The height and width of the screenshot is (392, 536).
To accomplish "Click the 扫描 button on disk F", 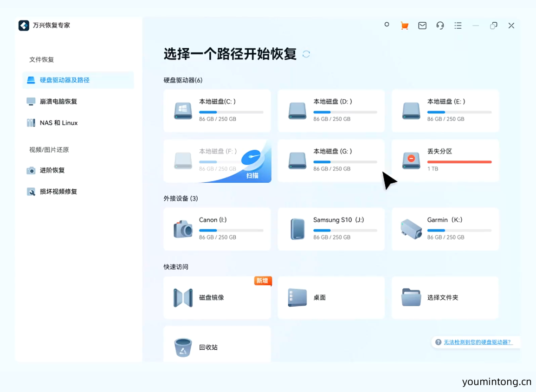I will (252, 175).
